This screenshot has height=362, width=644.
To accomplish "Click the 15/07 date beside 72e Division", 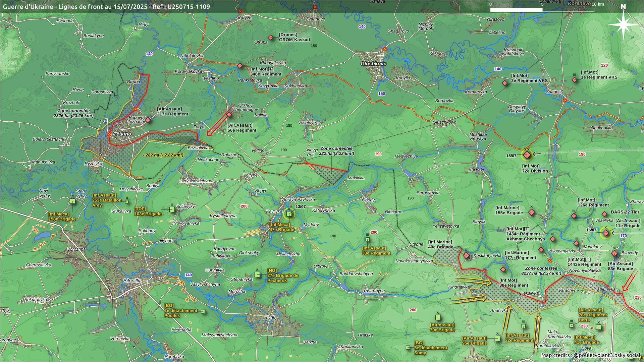I will (x=511, y=156).
